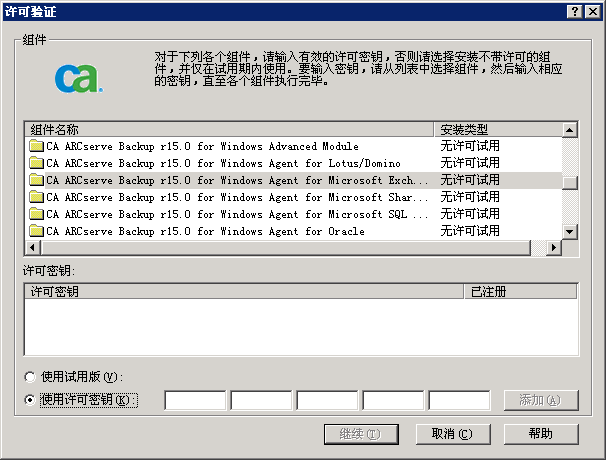Click folder icon of Lotus/Domino agent row

coord(36,163)
